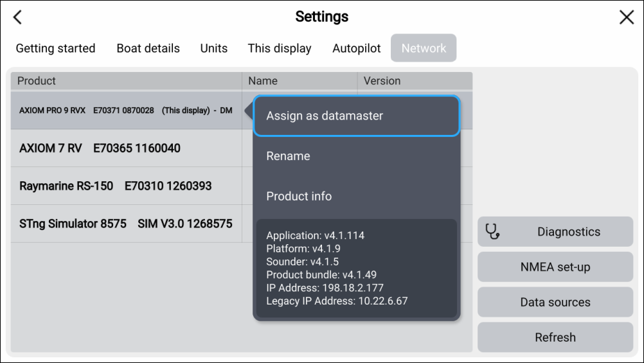
Task: Select the Network tab
Action: click(x=424, y=48)
